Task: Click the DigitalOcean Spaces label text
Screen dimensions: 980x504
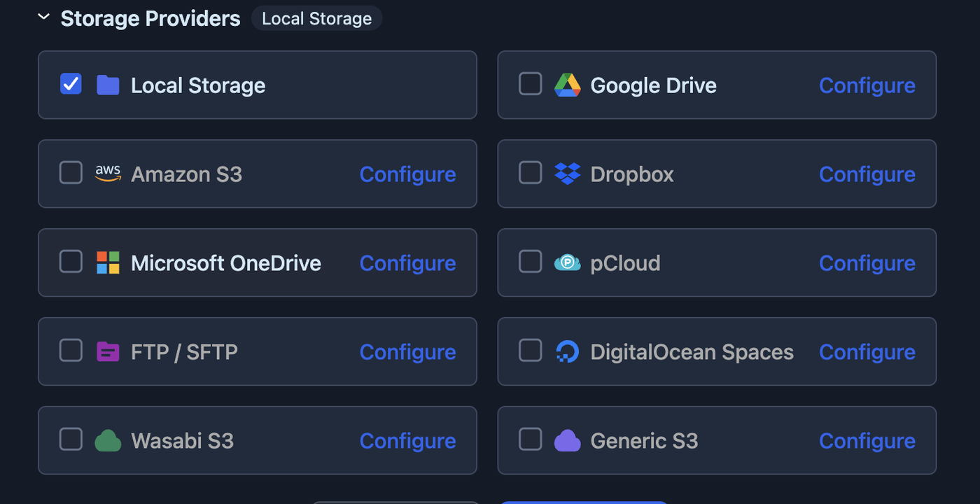Action: coord(692,352)
